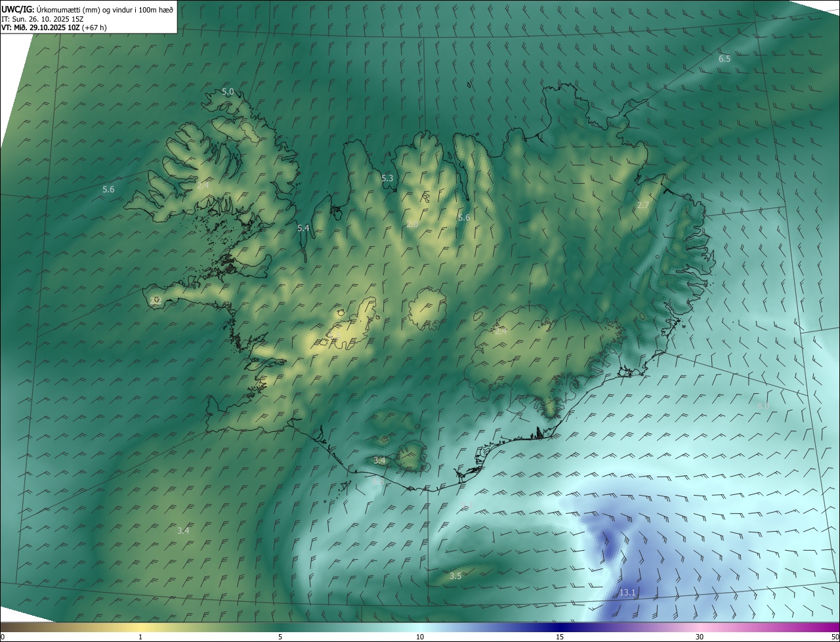This screenshot has height=642, width=840.
Task: Click the 13.1 maximum value label over the sea
Action: [627, 593]
